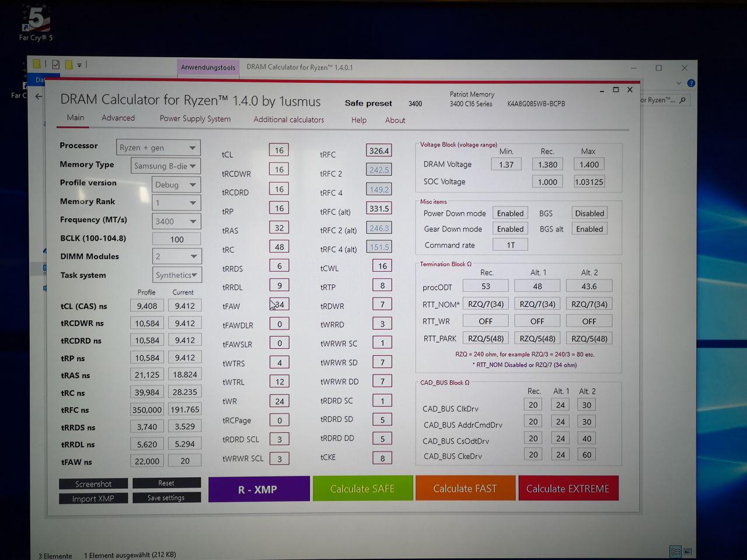747x560 pixels.
Task: Open the DIMM Modules dropdown
Action: [177, 256]
